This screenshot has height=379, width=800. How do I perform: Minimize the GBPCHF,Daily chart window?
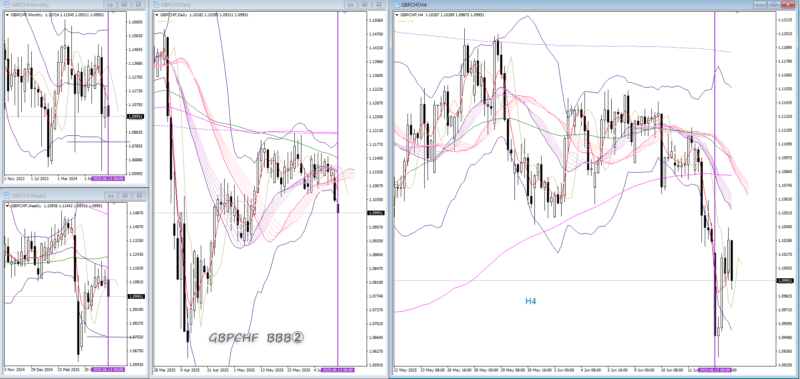tap(352, 5)
